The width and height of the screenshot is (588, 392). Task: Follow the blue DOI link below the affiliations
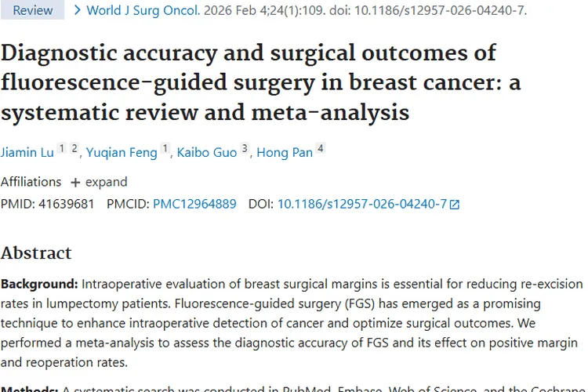pos(362,204)
